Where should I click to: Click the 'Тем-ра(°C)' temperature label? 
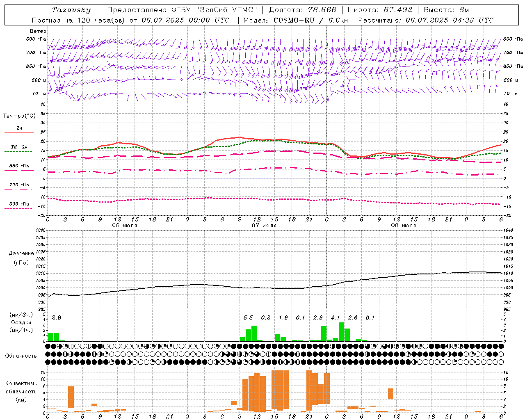pyautogui.click(x=19, y=116)
